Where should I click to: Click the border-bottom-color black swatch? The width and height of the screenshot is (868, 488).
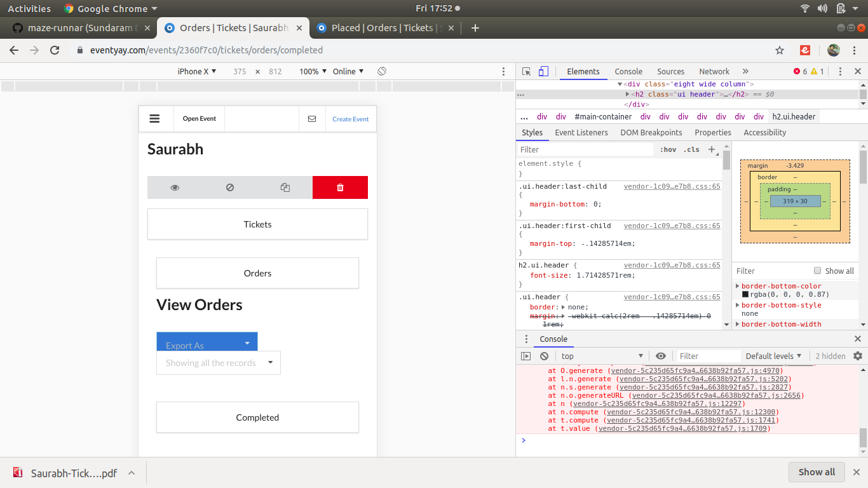pos(745,295)
